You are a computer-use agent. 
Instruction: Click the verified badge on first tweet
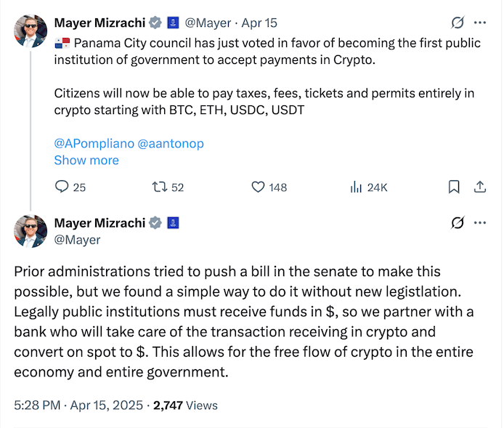(x=155, y=23)
